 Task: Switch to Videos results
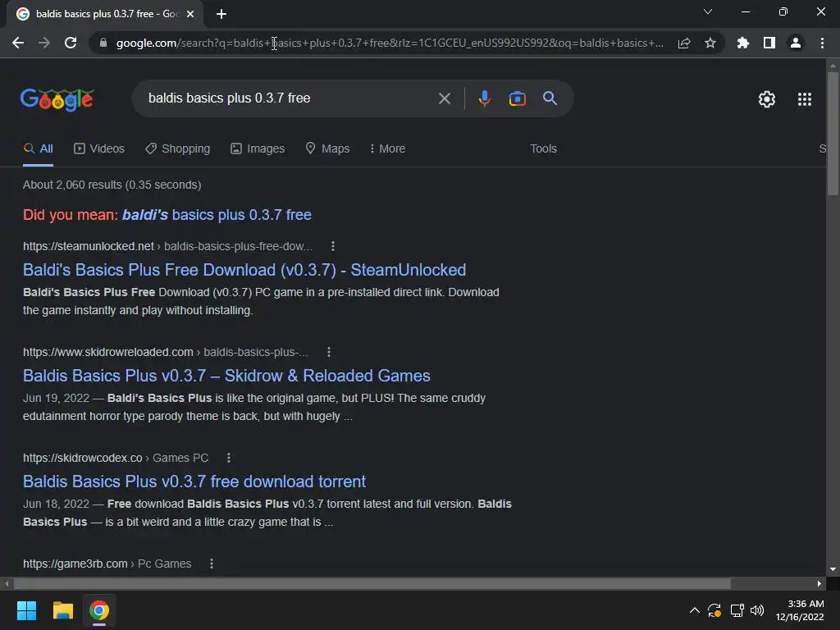(x=99, y=148)
